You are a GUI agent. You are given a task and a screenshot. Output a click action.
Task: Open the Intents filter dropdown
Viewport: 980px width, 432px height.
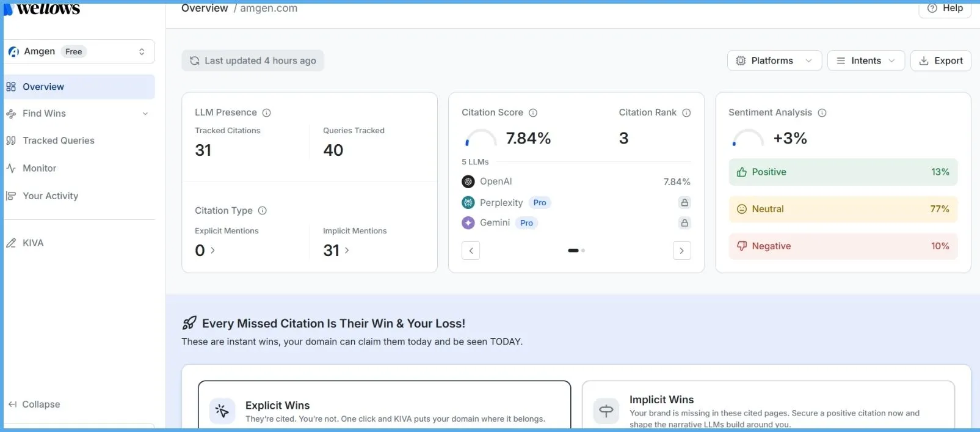click(866, 60)
